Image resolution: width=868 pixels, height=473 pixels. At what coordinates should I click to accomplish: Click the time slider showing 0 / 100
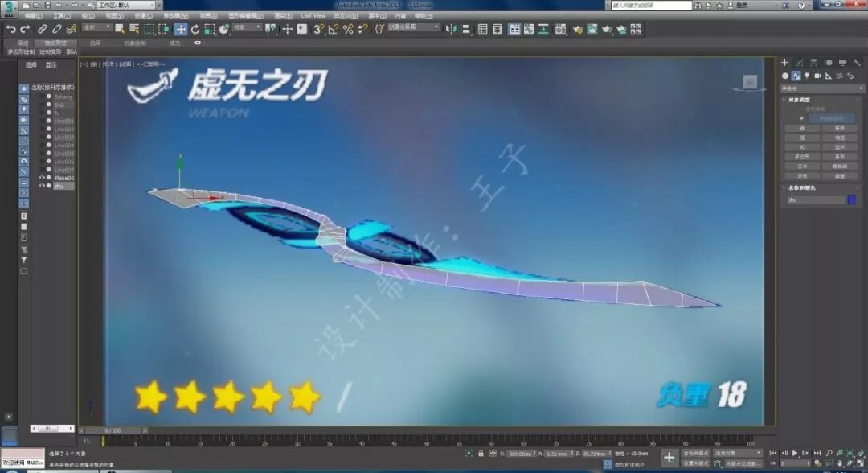tap(113, 430)
